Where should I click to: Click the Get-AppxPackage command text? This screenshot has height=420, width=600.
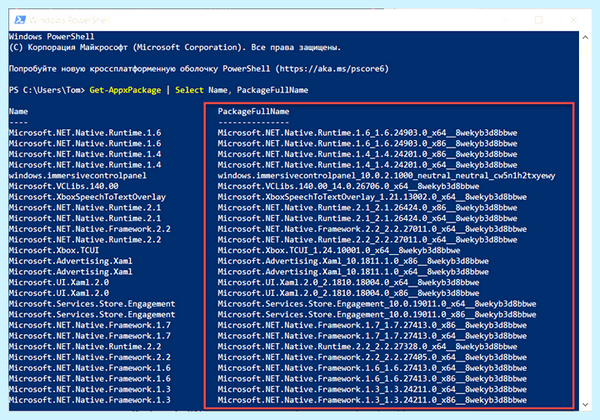[x=125, y=90]
